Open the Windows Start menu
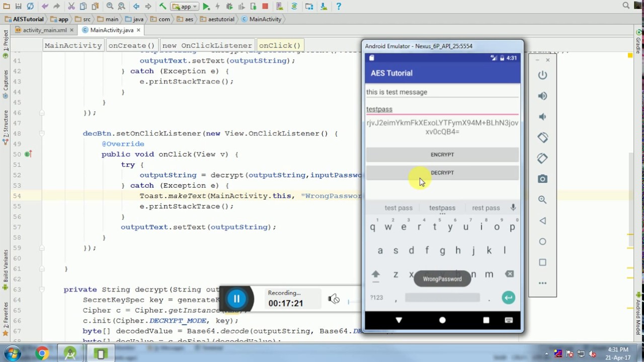This screenshot has height=362, width=644. click(x=13, y=353)
